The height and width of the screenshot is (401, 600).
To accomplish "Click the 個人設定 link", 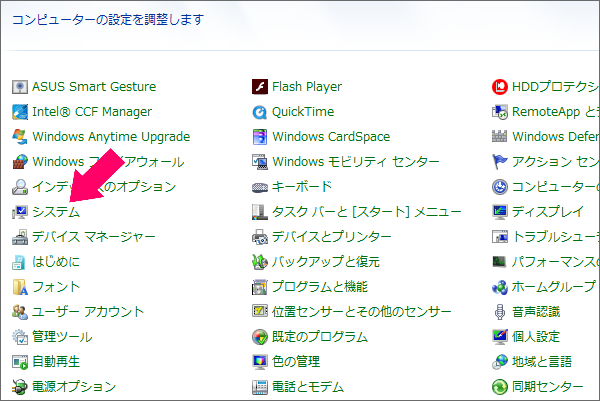I will point(536,337).
